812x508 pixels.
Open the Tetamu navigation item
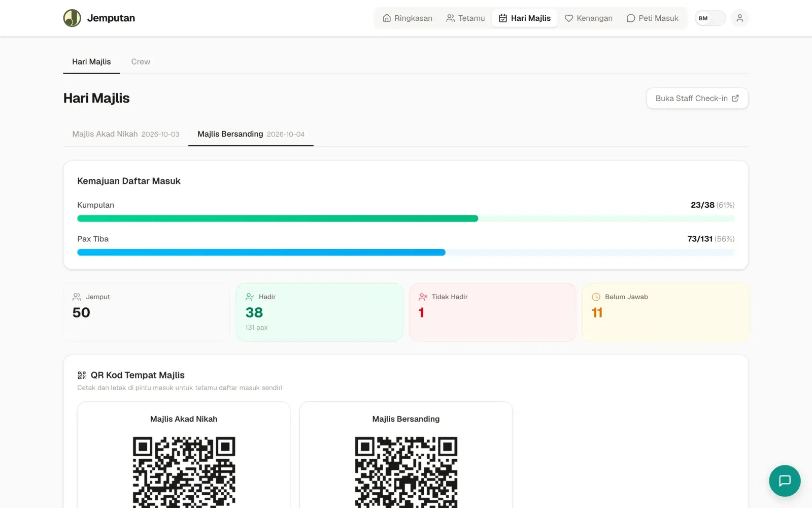[x=465, y=18]
